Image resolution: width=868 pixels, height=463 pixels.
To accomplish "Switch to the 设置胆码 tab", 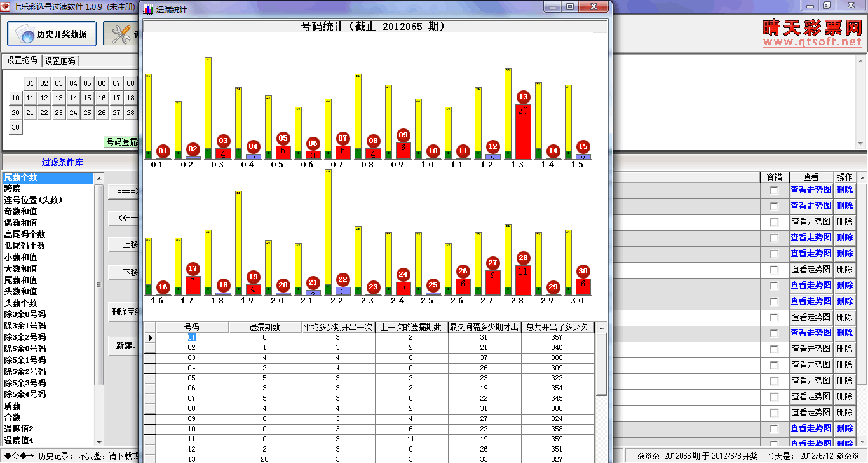I will coord(60,61).
